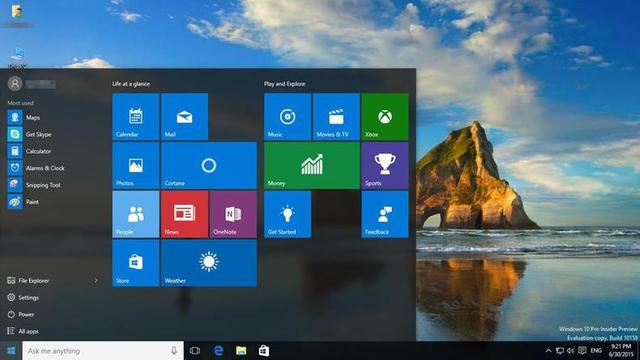
Task: Select Get Skype in Most used
Action: [x=53, y=134]
